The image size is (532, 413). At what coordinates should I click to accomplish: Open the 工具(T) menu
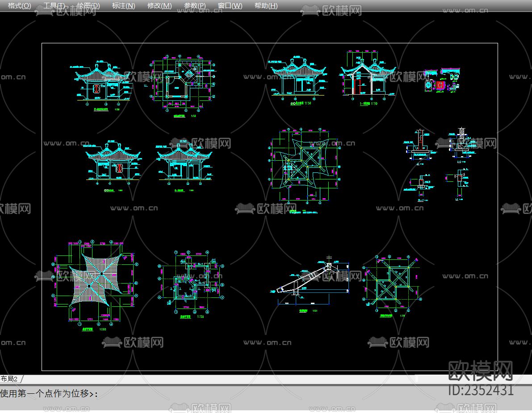coord(54,6)
